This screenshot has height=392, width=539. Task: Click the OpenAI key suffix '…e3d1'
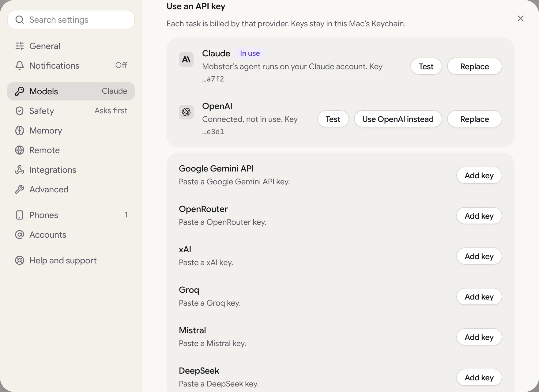click(x=213, y=132)
